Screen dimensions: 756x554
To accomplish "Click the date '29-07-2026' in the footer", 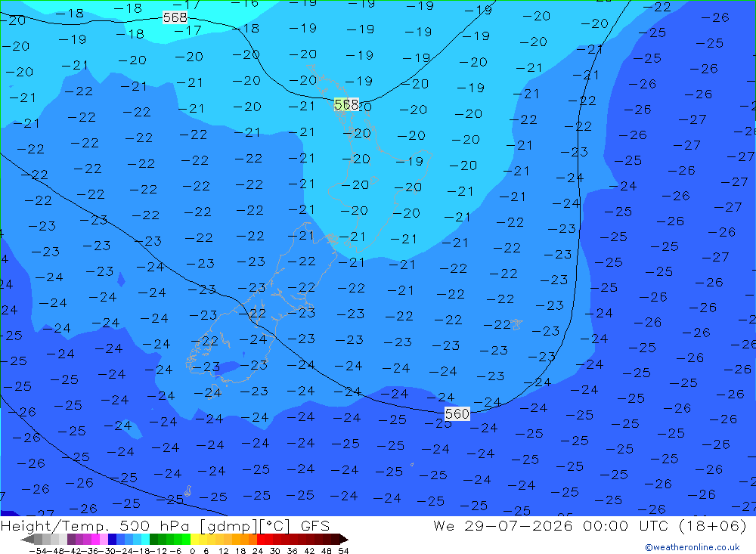I will click(519, 526).
